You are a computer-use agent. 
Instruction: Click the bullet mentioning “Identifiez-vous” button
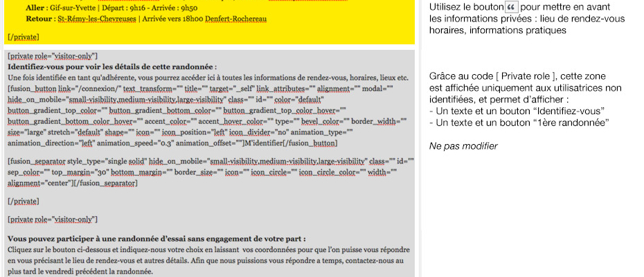(517, 111)
